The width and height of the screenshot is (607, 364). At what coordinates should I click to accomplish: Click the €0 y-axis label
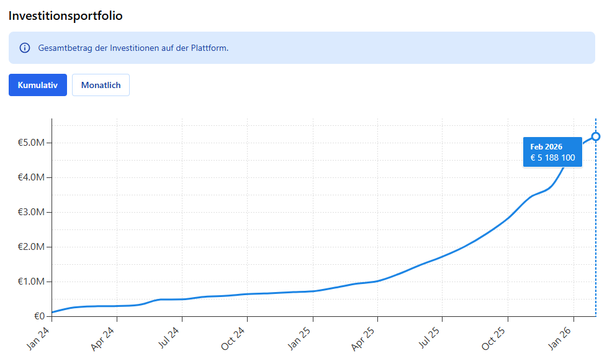point(38,316)
